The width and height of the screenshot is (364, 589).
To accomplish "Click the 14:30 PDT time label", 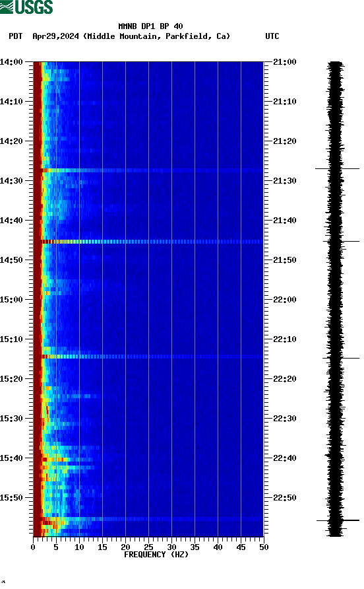I will coord(11,181).
